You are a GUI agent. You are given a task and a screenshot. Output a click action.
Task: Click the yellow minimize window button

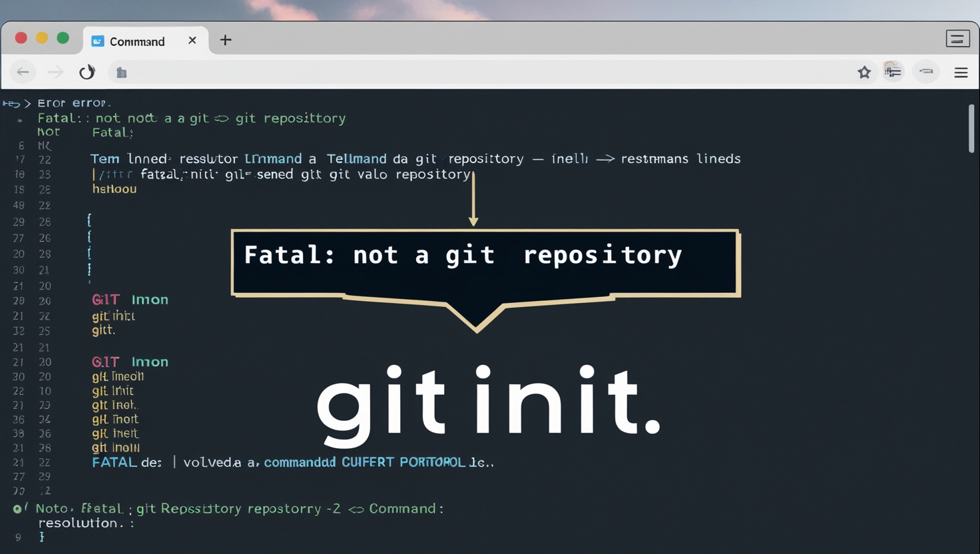click(42, 38)
